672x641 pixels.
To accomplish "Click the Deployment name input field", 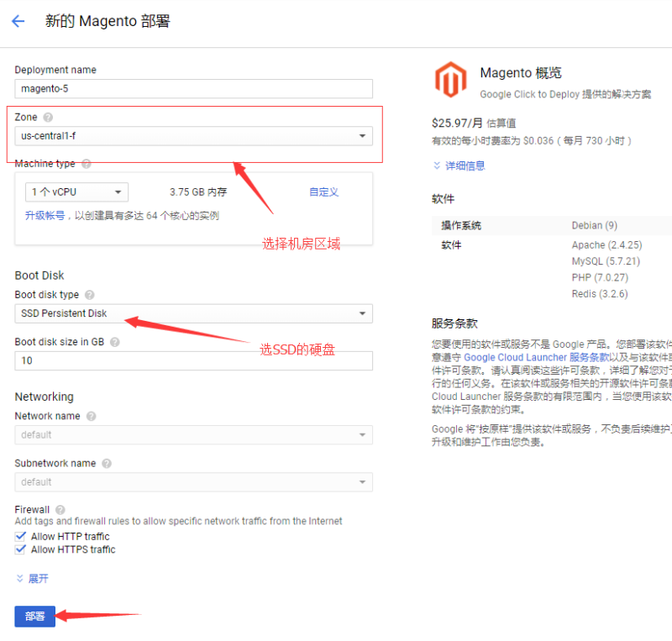I will coord(194,89).
